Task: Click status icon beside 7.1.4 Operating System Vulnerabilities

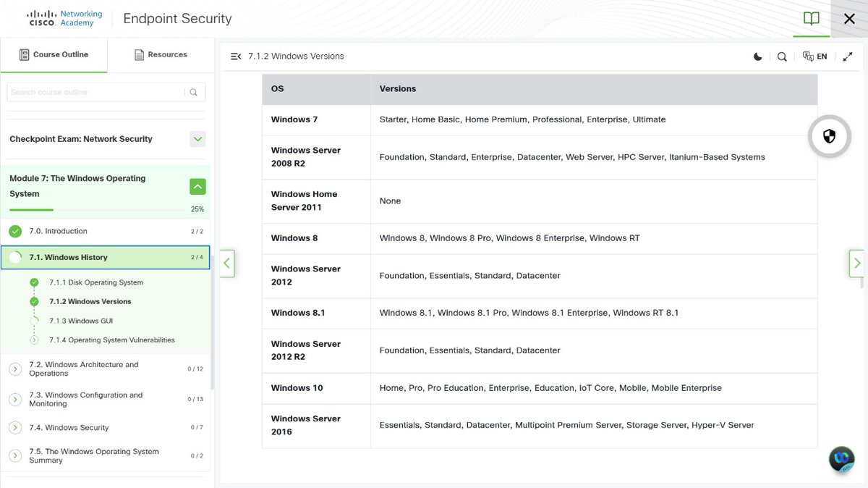Action: pos(34,340)
